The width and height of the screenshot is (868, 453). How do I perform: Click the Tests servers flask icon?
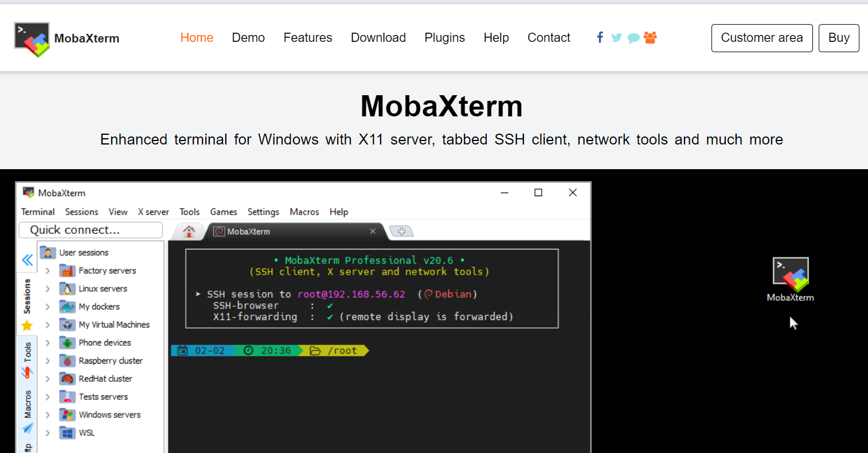click(x=67, y=397)
